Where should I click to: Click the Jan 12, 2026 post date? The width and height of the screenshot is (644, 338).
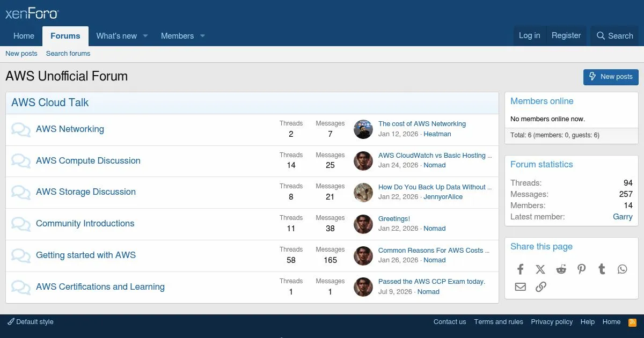(x=398, y=134)
